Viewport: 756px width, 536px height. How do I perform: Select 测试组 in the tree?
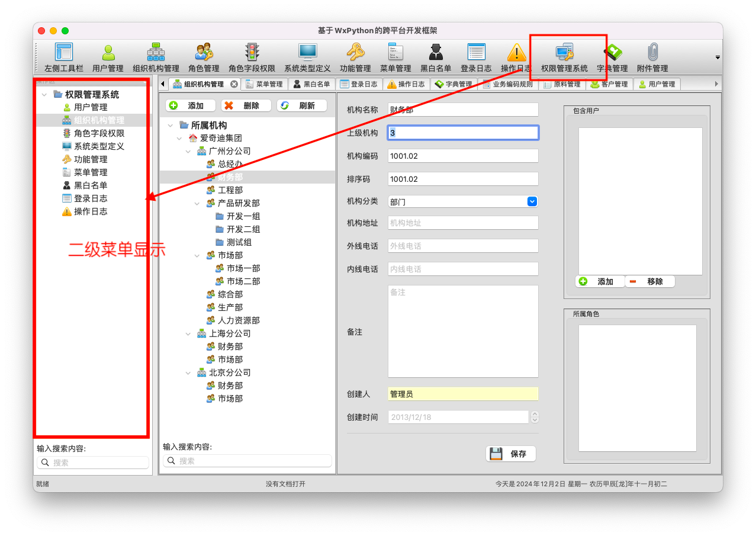click(x=233, y=242)
